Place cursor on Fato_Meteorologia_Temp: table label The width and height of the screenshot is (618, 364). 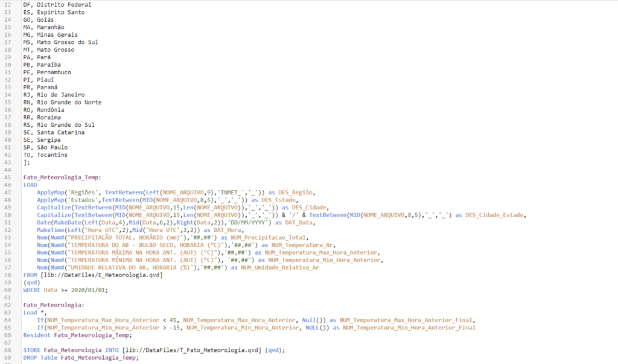62,177
